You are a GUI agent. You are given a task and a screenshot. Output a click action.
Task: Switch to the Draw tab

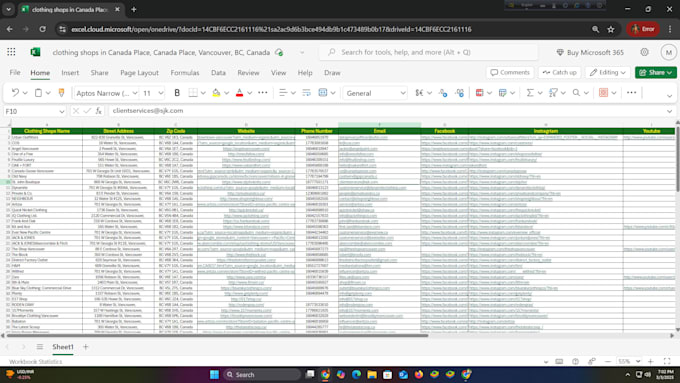coord(332,72)
